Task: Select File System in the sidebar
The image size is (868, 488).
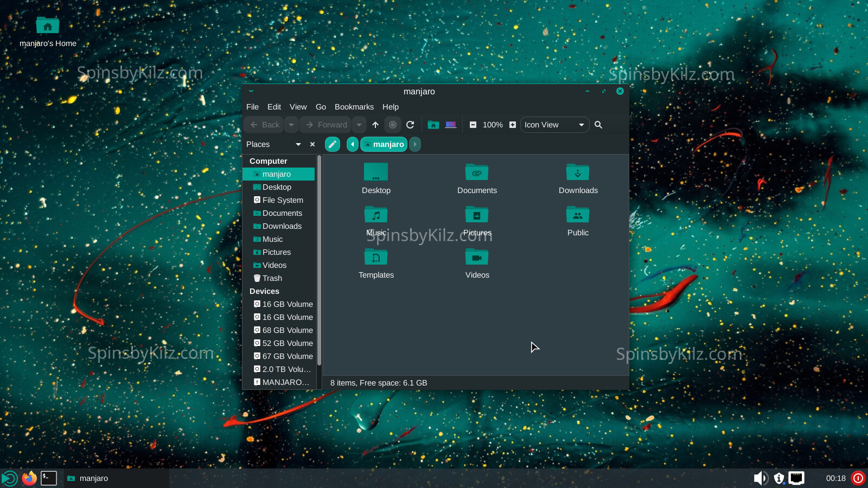Action: (279, 200)
